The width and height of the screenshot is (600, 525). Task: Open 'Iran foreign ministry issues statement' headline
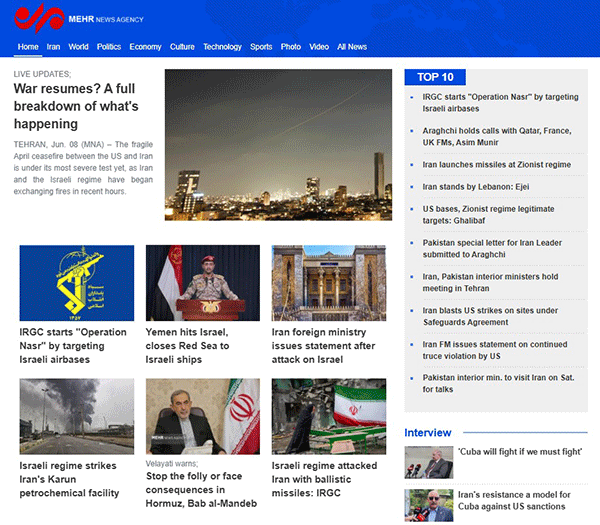(323, 346)
